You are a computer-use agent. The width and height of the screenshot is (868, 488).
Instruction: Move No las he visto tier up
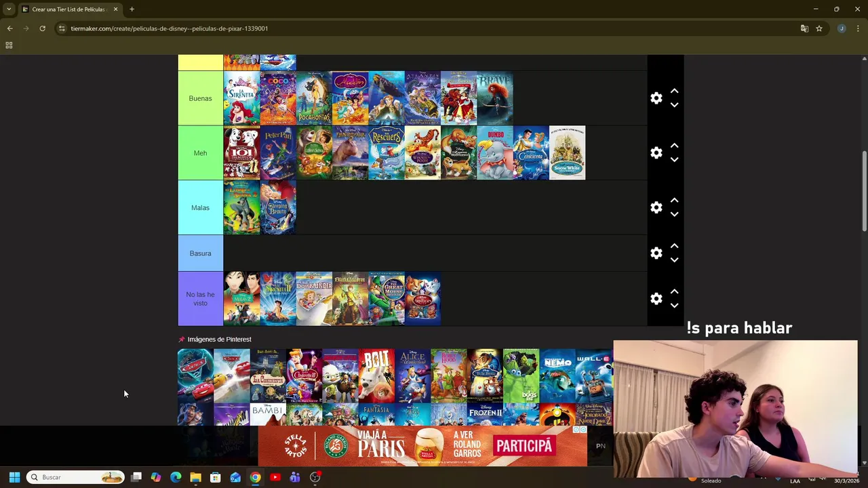coord(674,291)
